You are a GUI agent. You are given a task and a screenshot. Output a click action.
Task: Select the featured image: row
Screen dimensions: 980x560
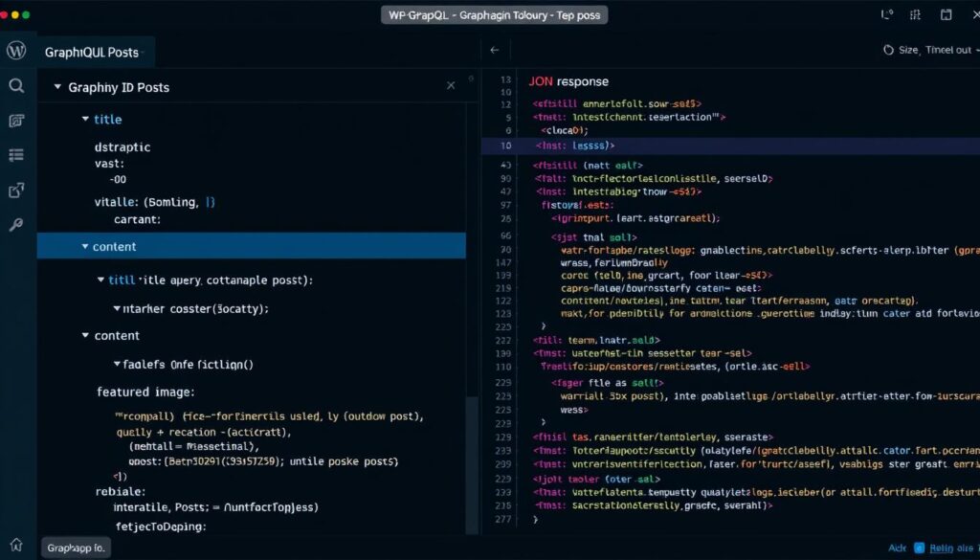pyautogui.click(x=145, y=392)
